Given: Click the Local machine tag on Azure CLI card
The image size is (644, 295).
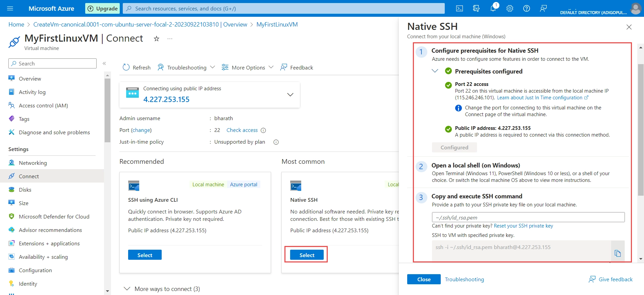Looking at the screenshot, I should coord(208,185).
